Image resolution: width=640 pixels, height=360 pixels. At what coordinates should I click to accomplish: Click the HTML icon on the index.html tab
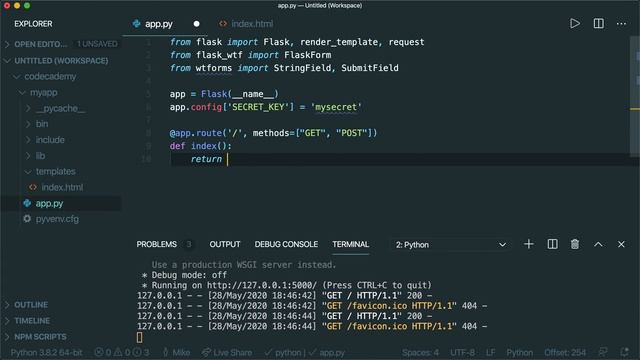(223, 24)
